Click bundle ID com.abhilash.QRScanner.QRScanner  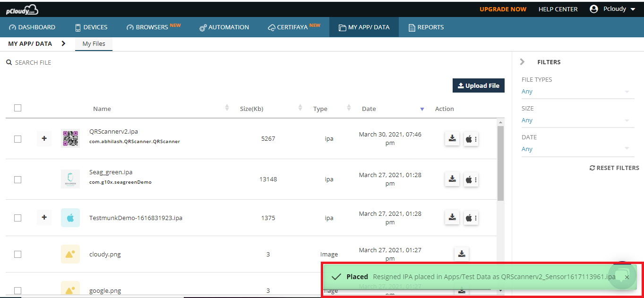pos(135,141)
